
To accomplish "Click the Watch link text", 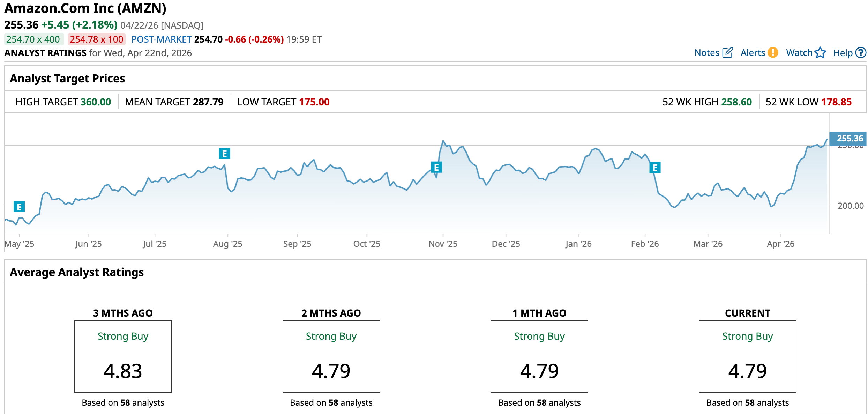I will (x=799, y=53).
